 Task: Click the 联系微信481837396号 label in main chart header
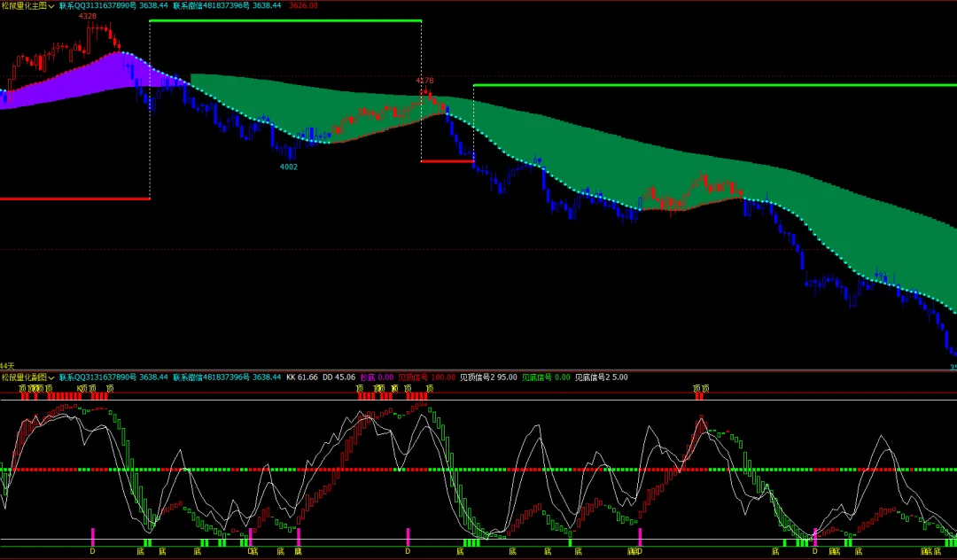211,5
